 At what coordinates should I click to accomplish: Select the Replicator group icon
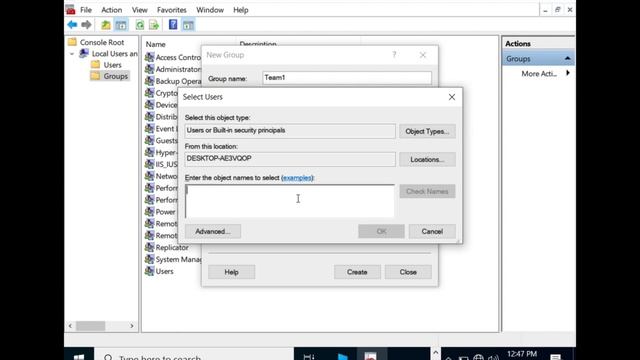click(149, 247)
